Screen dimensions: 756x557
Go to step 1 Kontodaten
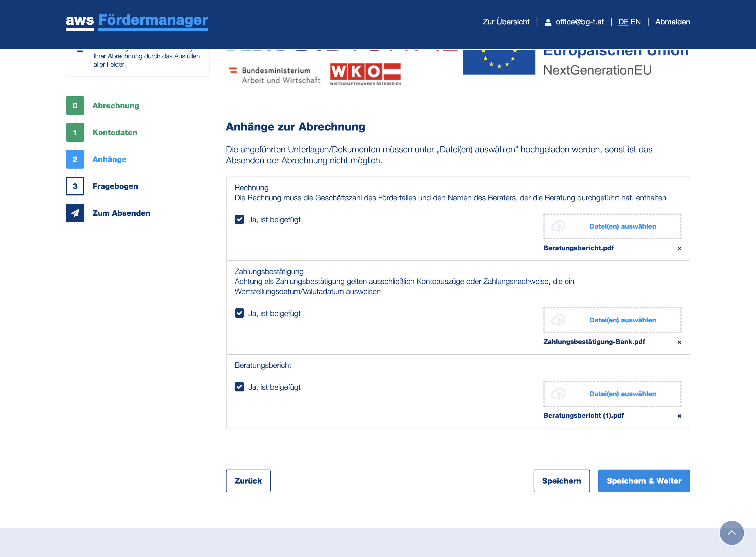point(114,132)
